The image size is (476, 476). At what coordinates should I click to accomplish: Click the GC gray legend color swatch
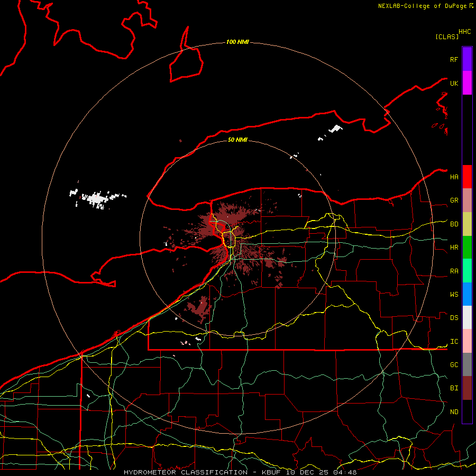467,364
